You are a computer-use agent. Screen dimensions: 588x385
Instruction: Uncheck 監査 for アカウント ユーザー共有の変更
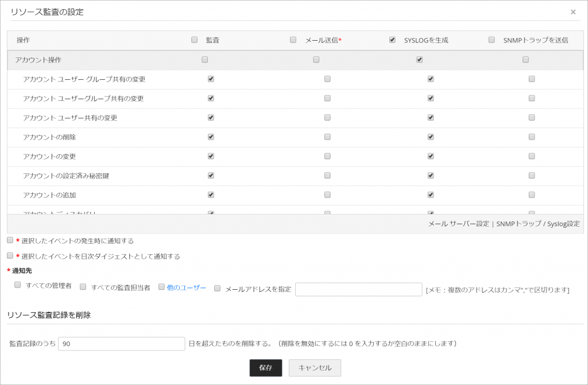pyautogui.click(x=211, y=118)
